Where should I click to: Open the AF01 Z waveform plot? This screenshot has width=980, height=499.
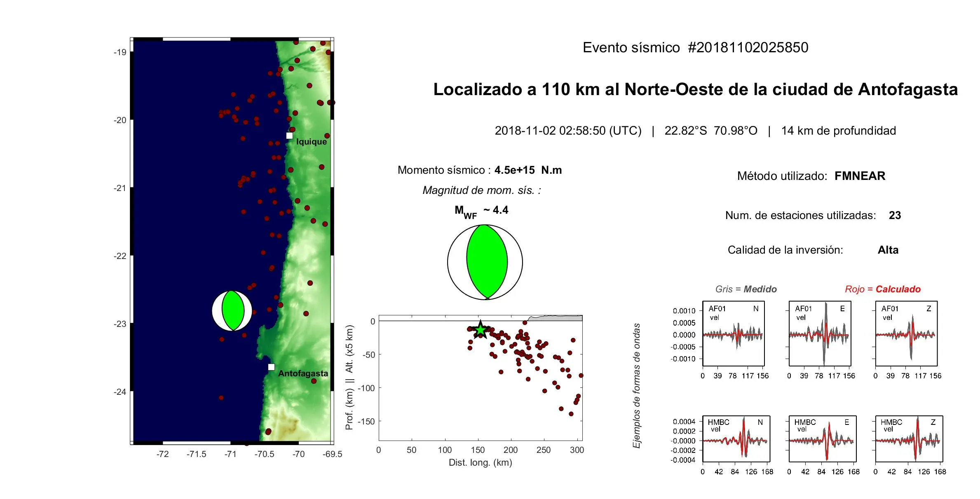click(906, 333)
